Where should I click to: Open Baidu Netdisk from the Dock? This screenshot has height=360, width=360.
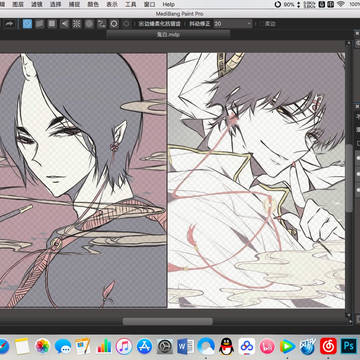[247, 347]
